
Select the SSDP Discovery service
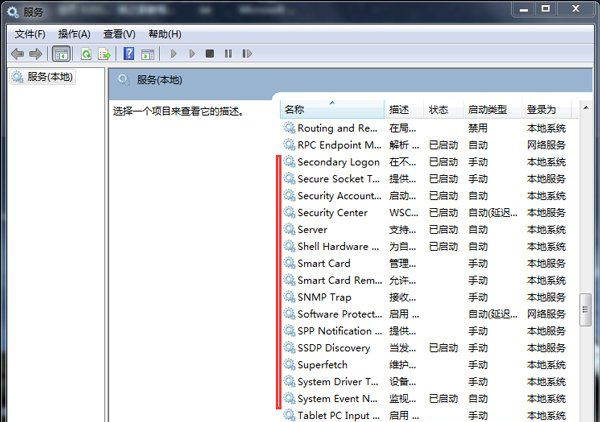click(x=426, y=348)
